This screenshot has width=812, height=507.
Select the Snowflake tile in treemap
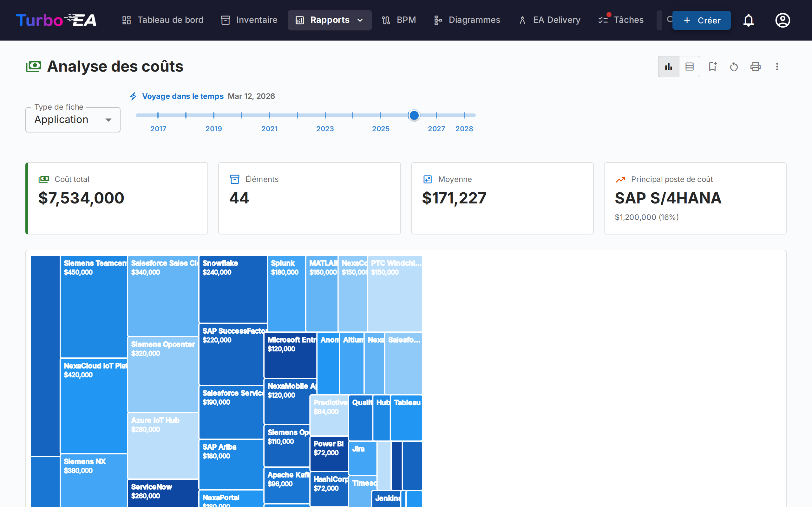click(233, 289)
